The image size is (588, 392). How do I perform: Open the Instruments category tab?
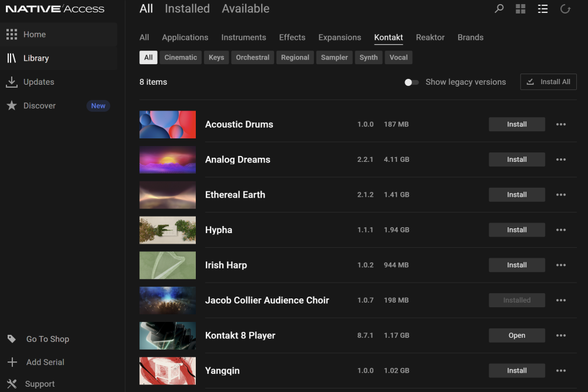click(243, 38)
